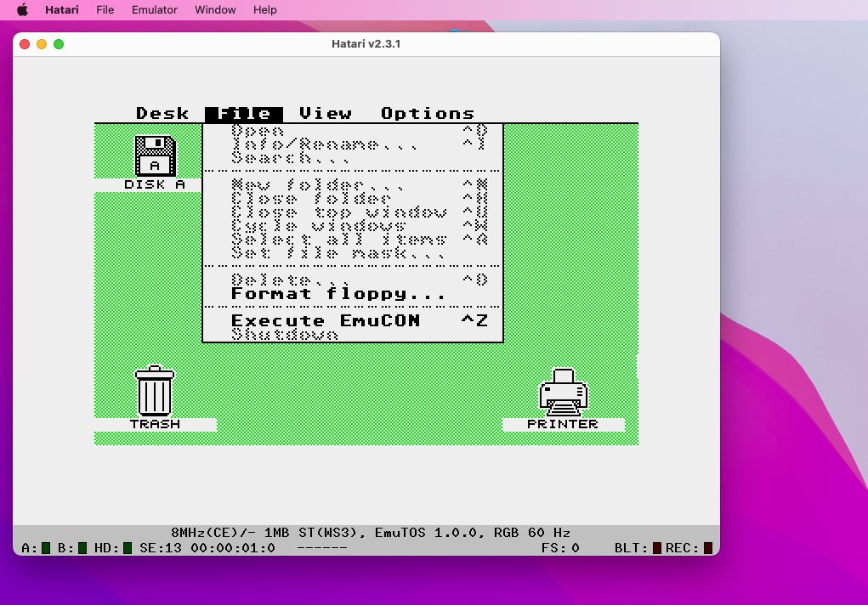Click the REC: recording LED

pyautogui.click(x=708, y=548)
